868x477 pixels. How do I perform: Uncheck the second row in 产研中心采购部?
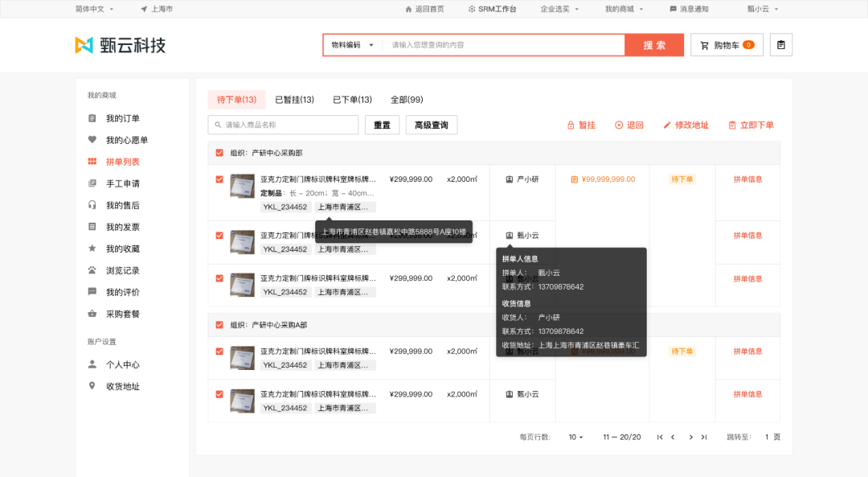pos(219,236)
